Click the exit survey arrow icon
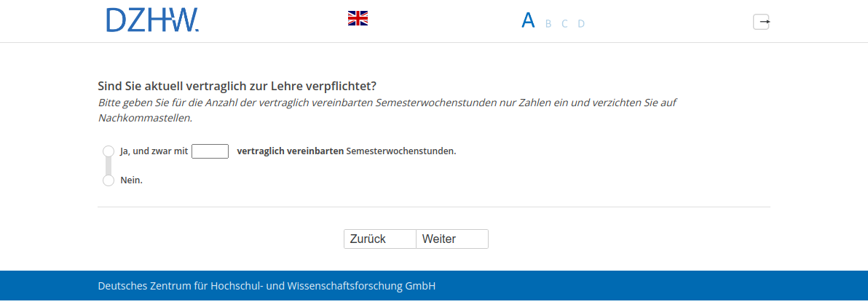 coord(761,22)
